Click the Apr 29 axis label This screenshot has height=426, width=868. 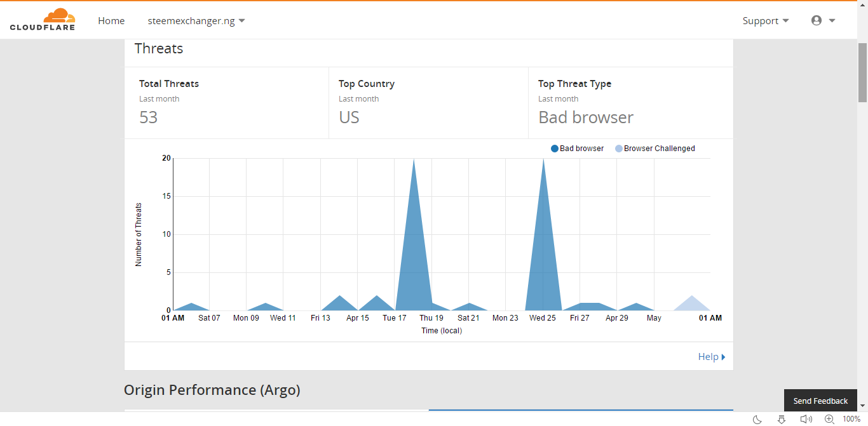tap(616, 318)
